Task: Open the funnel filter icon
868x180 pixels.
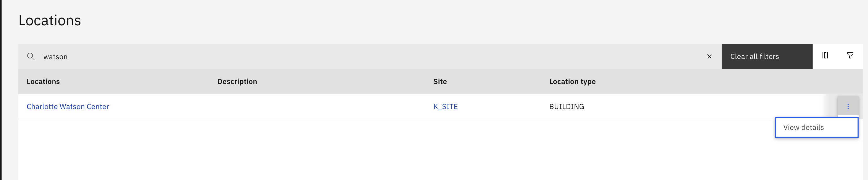Action: (x=850, y=56)
